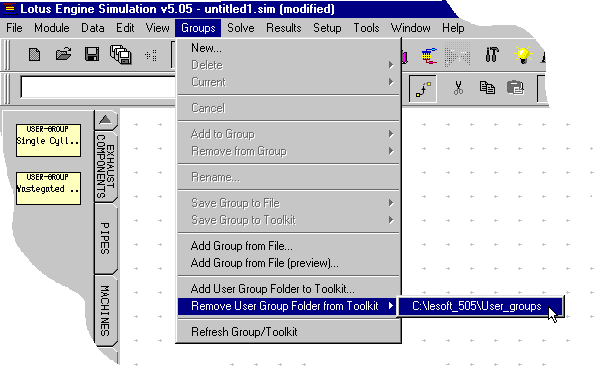The height and width of the screenshot is (381, 605).
Task: Open the Solve menu
Action: tap(240, 28)
